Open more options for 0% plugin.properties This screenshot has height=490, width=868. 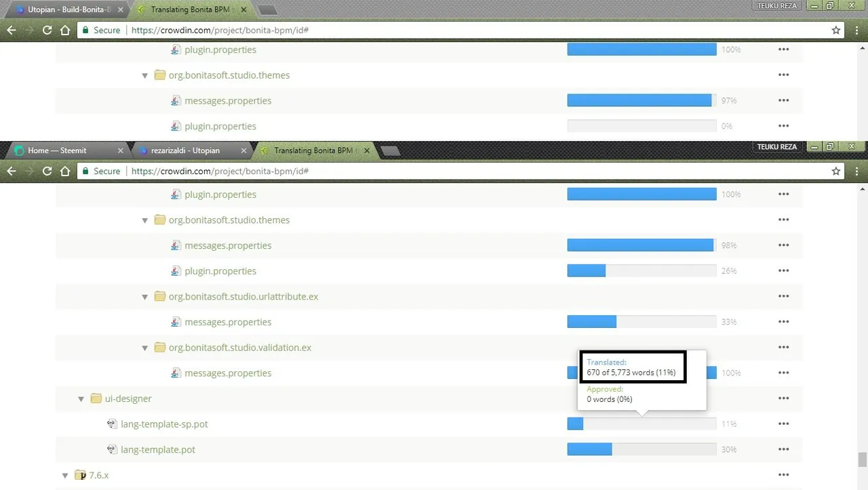784,126
